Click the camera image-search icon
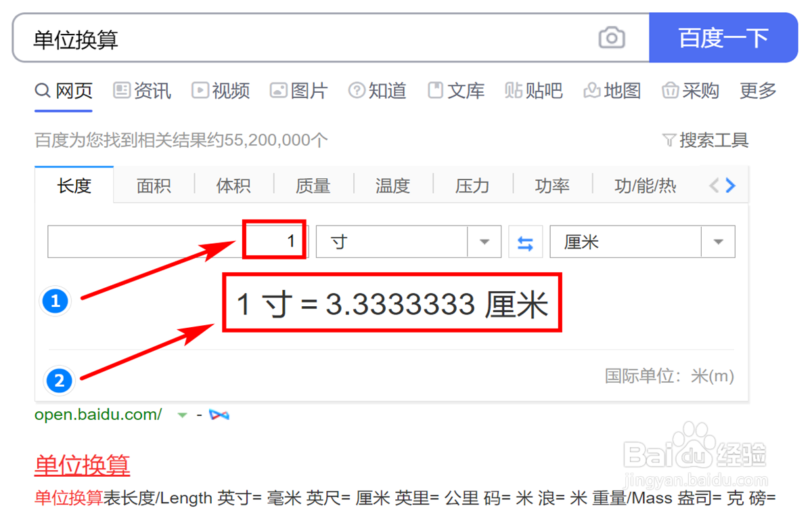 click(x=612, y=38)
